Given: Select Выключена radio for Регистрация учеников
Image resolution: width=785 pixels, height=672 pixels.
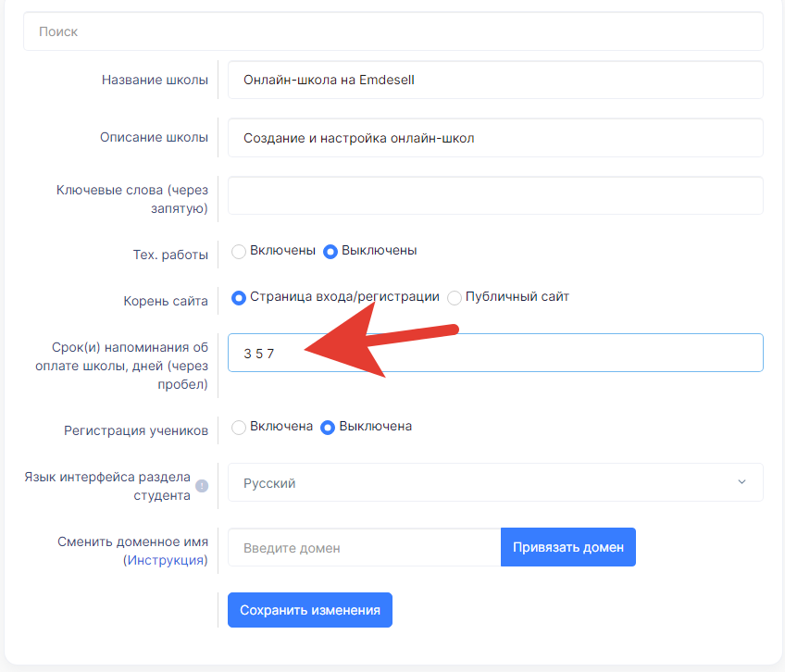Looking at the screenshot, I should (x=328, y=427).
